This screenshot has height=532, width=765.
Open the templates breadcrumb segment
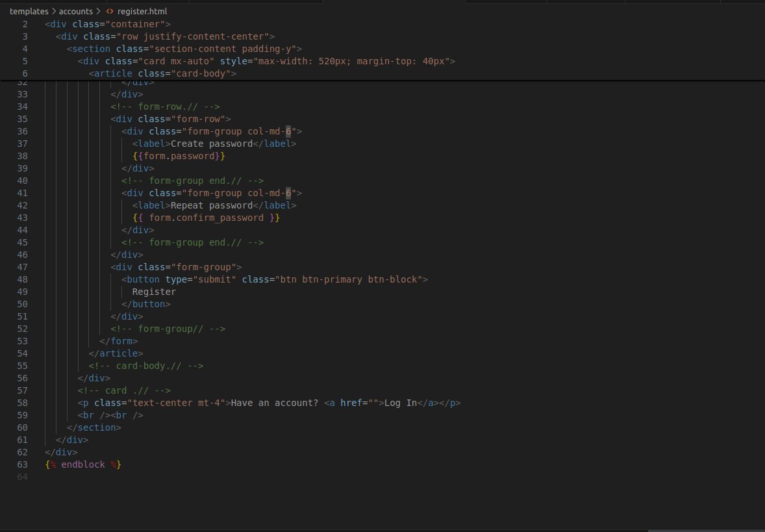29,11
